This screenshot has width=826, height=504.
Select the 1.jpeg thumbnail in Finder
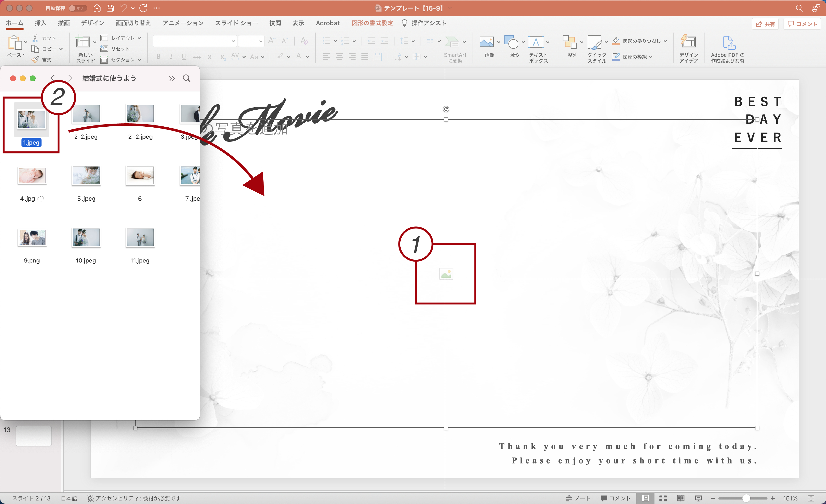tap(32, 120)
